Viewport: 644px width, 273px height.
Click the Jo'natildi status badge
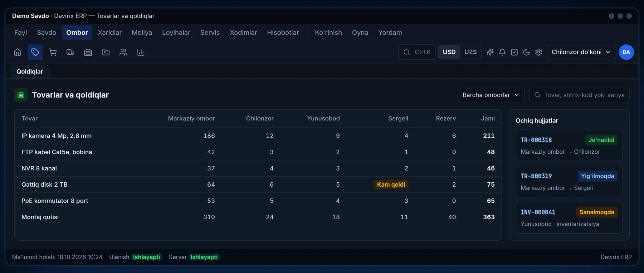(x=601, y=140)
